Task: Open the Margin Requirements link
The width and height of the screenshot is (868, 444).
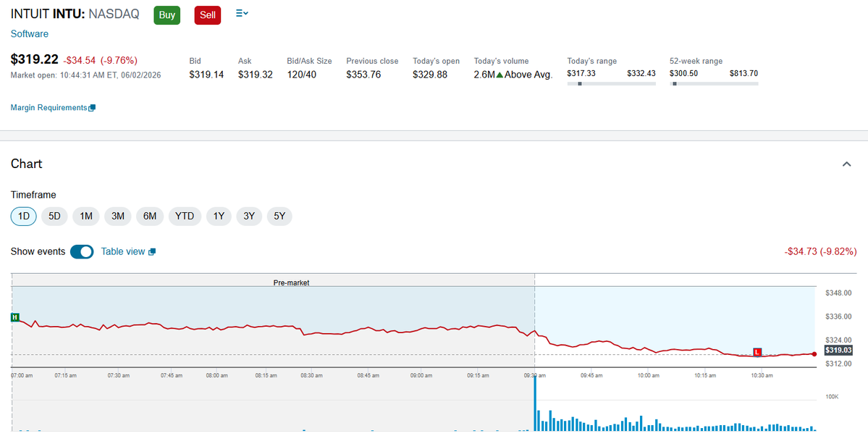Action: point(49,108)
